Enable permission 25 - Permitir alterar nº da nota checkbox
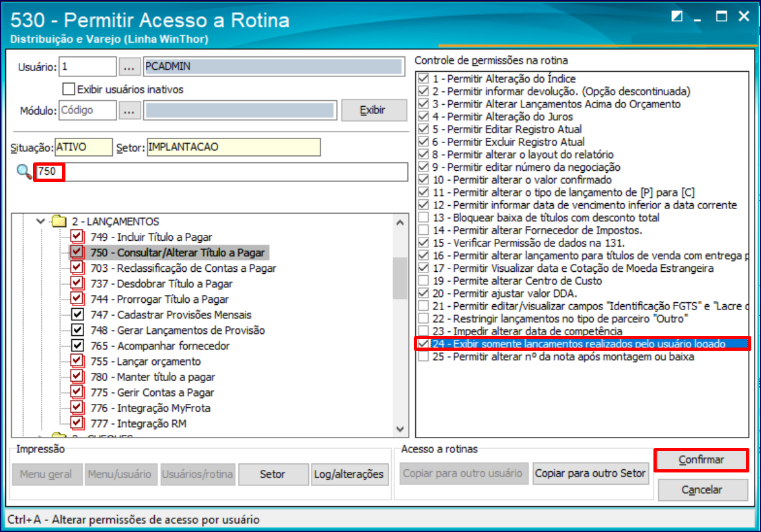The height and width of the screenshot is (532, 761). coord(424,357)
